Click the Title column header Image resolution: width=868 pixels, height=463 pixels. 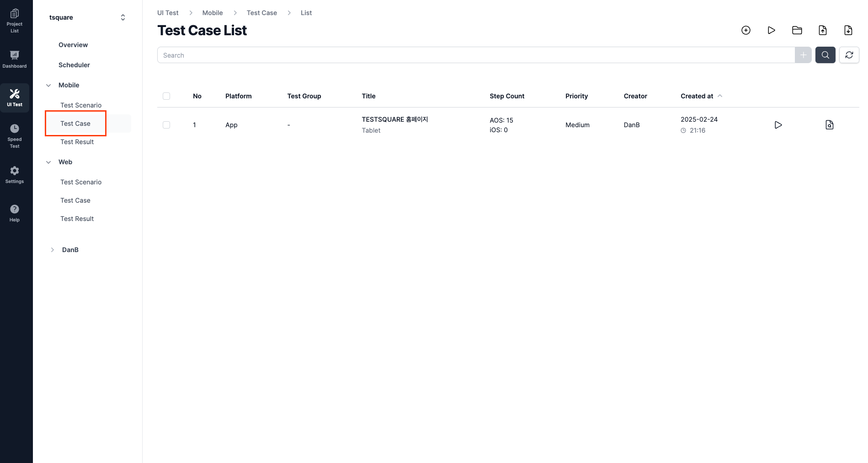(368, 96)
